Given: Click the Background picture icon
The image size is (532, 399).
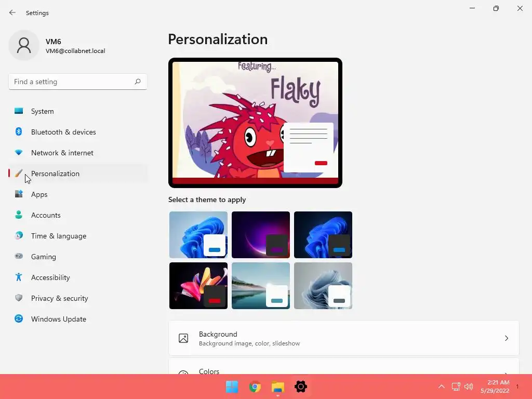Looking at the screenshot, I should (x=183, y=338).
